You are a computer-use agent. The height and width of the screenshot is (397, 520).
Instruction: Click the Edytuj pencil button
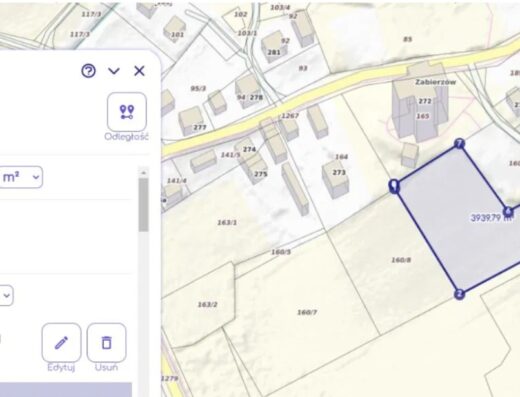[61, 343]
